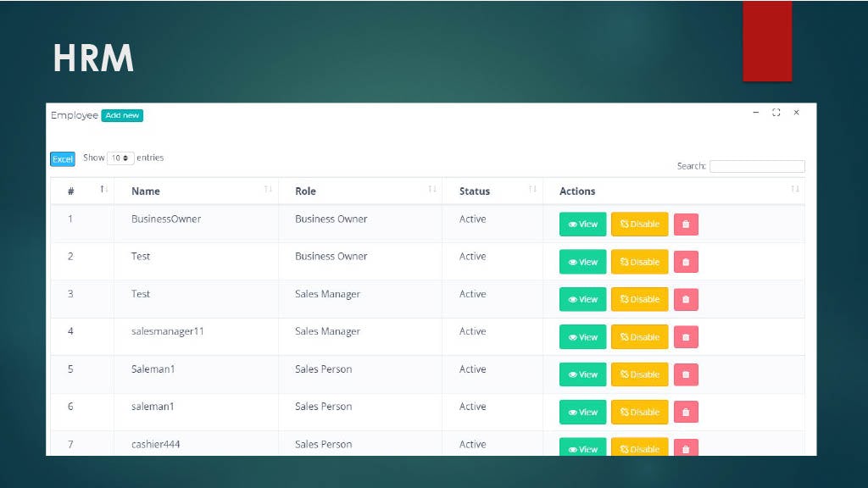Sort the table by Role column
Screen dimensions: 868x488
pyautogui.click(x=305, y=191)
